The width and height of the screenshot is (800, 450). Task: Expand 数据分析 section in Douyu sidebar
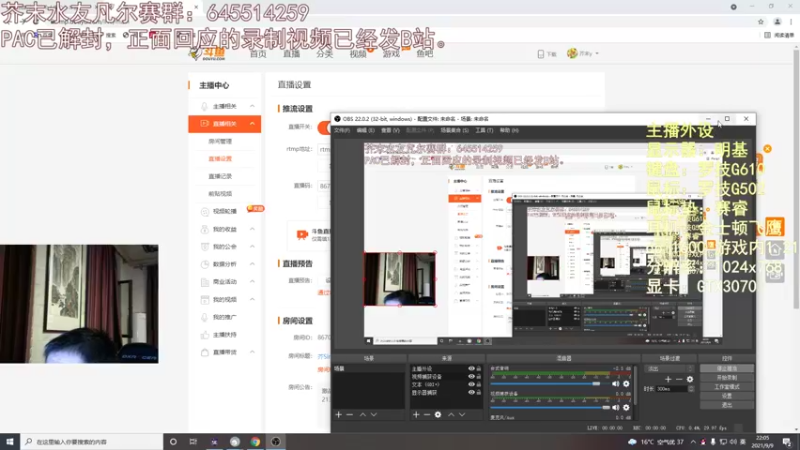pyautogui.click(x=252, y=264)
